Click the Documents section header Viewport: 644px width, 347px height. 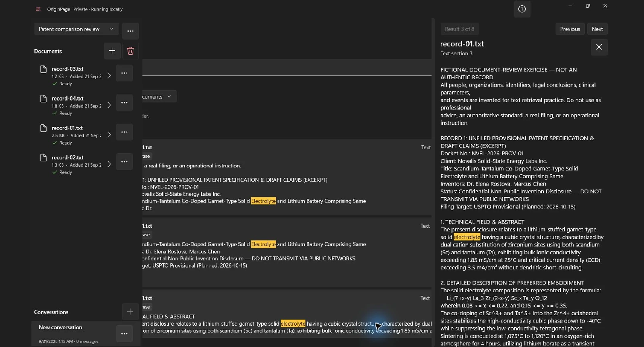[48, 51]
